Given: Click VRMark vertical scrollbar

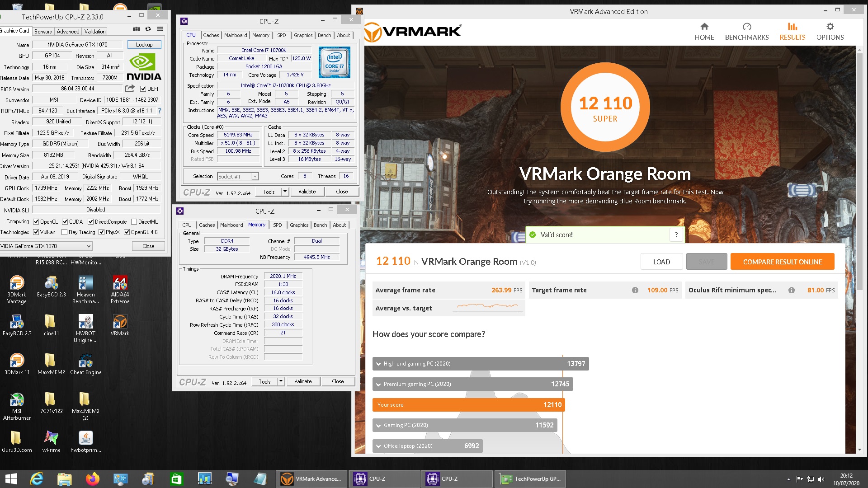Looking at the screenshot, I should click(x=859, y=172).
